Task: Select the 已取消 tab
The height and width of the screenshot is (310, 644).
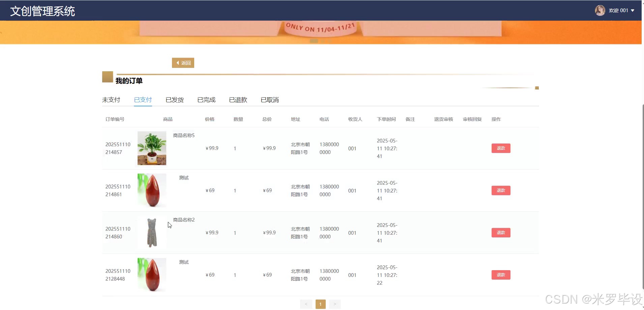Action: [x=270, y=100]
